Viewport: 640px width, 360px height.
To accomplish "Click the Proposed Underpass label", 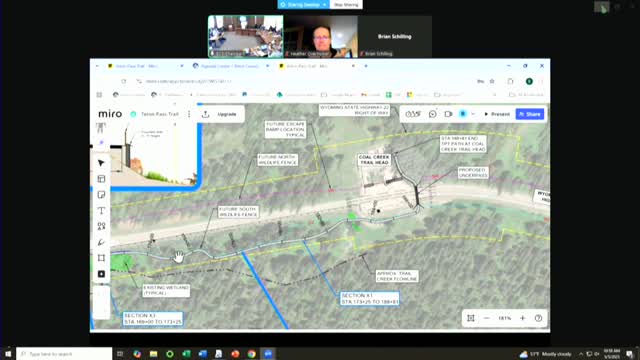I will tap(473, 173).
